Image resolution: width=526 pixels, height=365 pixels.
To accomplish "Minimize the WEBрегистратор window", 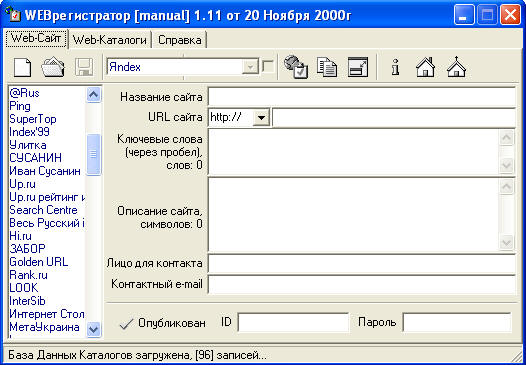I will click(x=464, y=15).
